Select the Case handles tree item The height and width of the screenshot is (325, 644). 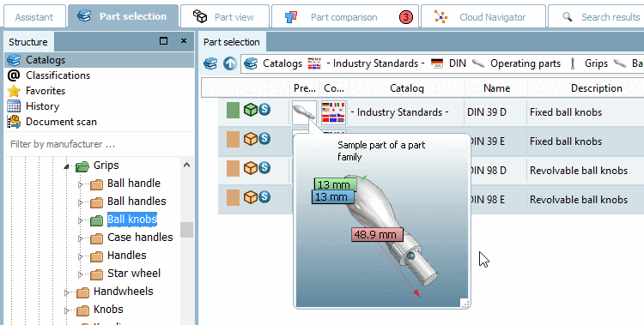pyautogui.click(x=140, y=238)
